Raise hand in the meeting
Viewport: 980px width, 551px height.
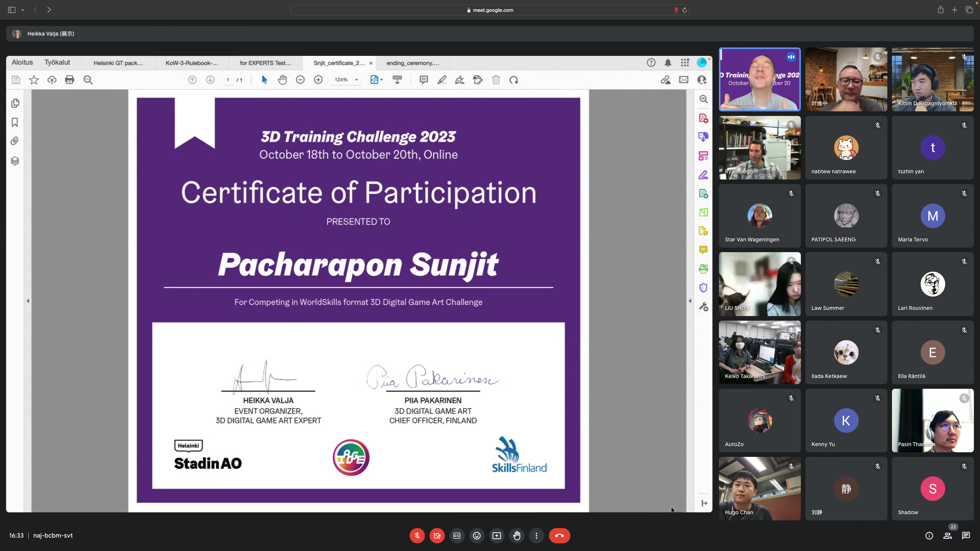[x=517, y=536]
